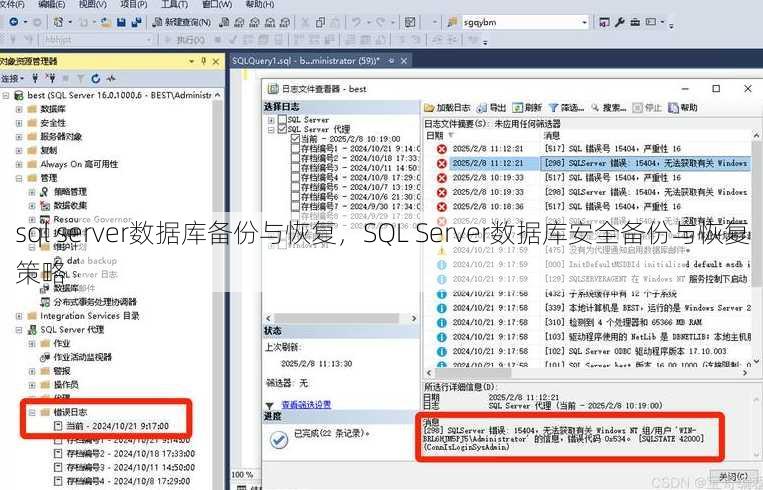Screen dimensions: 763x490
Task: Click Load Log (加载日志) in log viewer
Action: [447, 108]
